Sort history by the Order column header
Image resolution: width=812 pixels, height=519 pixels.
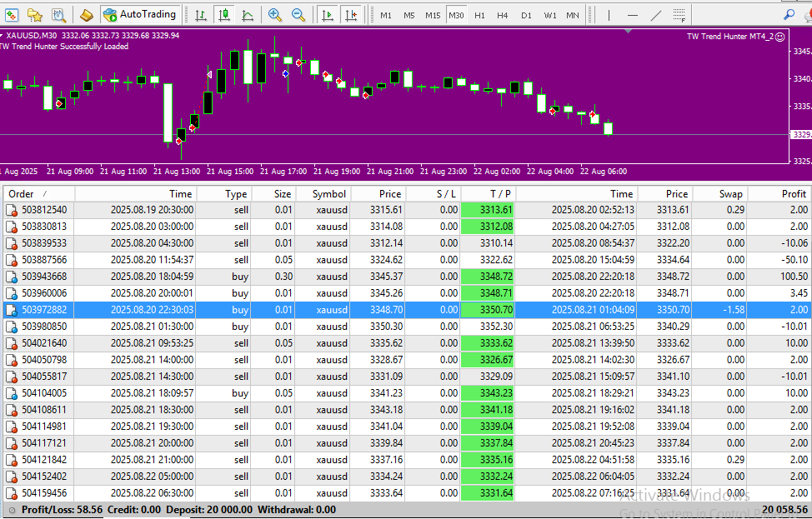39,194
